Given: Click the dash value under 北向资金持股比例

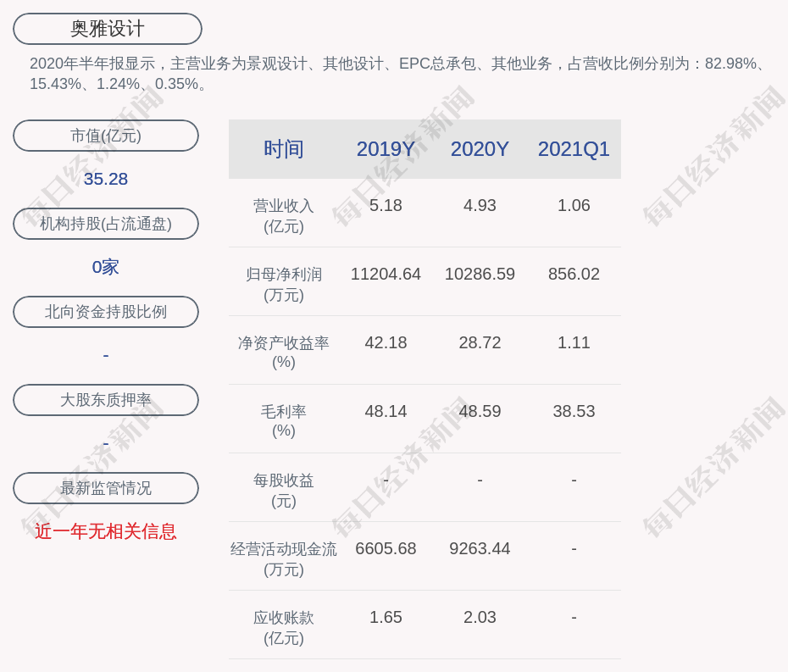Looking at the screenshot, I should [x=106, y=355].
